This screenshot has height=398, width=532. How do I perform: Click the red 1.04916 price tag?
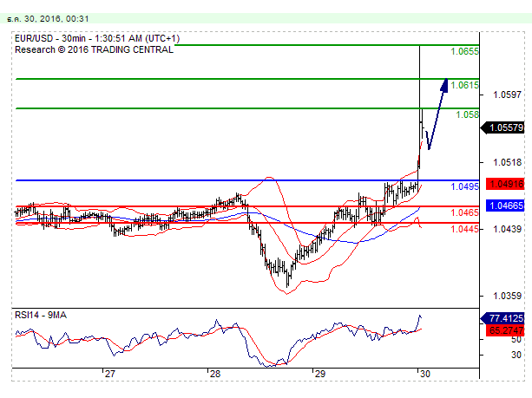[506, 184]
